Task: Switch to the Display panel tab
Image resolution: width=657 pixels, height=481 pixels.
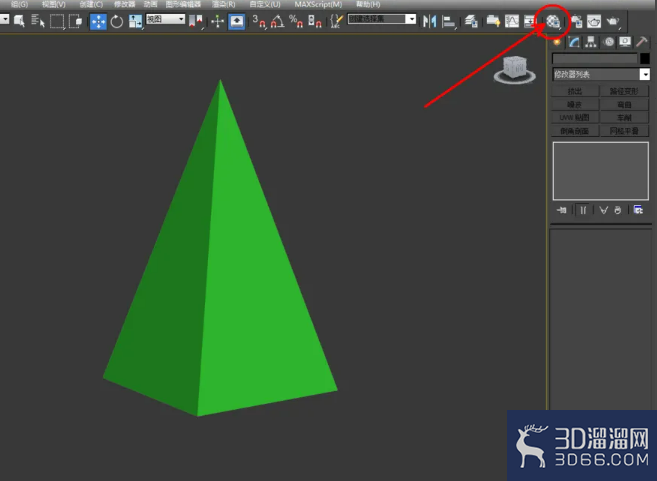Action: coord(625,42)
